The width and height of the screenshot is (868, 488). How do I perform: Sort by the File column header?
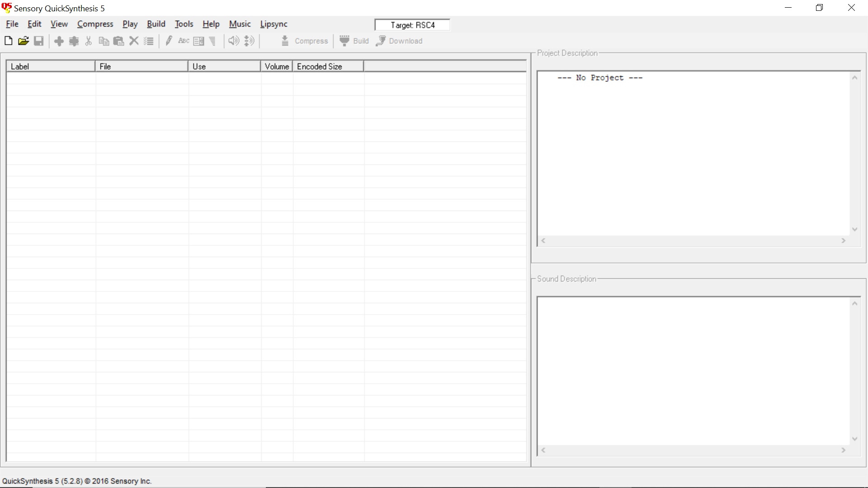(x=142, y=66)
